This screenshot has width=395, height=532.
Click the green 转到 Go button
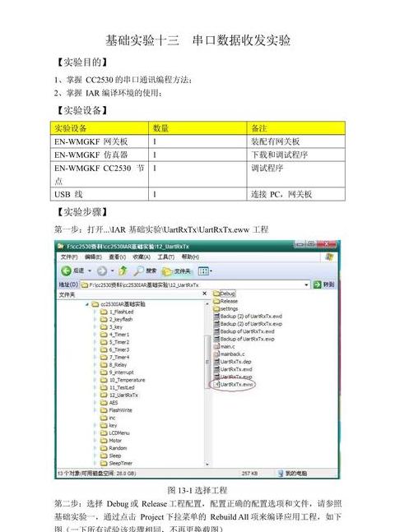point(324,285)
